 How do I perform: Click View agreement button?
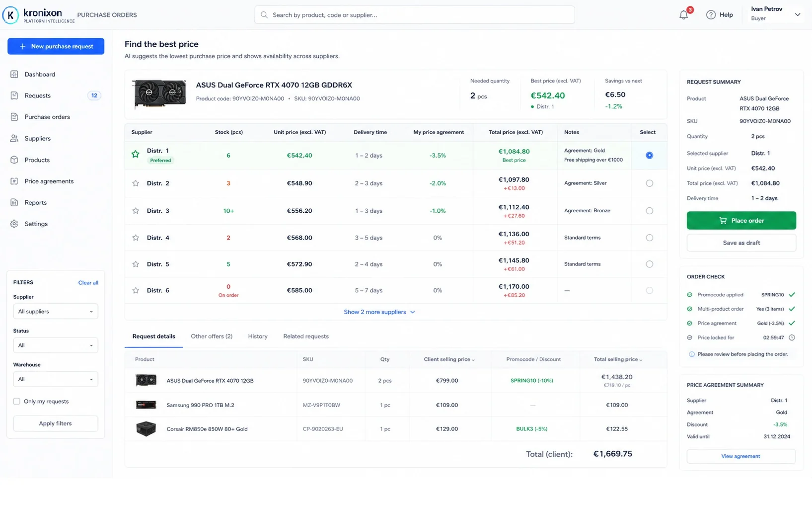click(741, 456)
